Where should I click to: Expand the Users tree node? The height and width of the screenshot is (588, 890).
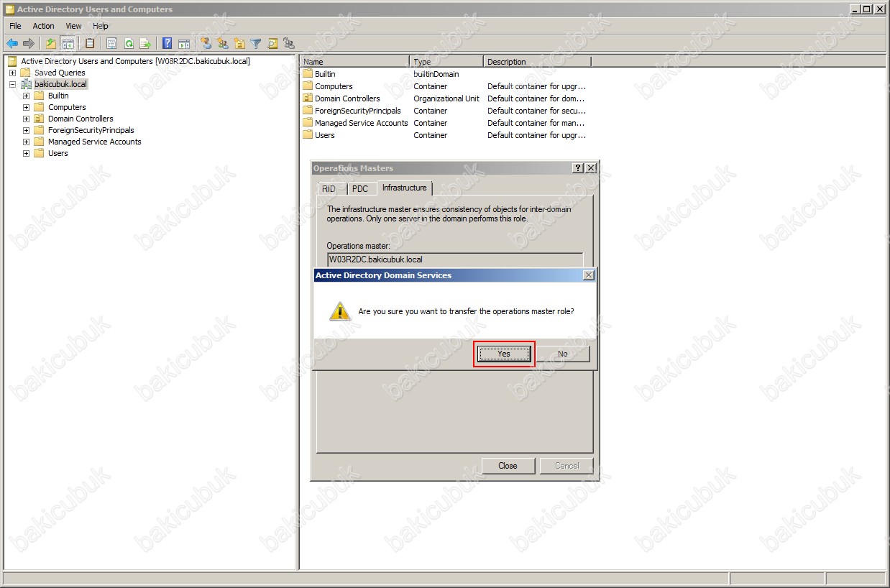pyautogui.click(x=26, y=153)
